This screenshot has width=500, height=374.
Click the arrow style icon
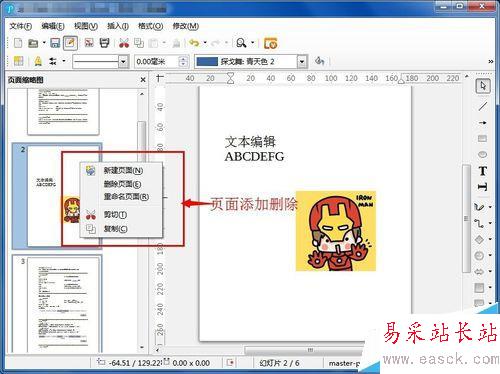(x=53, y=61)
